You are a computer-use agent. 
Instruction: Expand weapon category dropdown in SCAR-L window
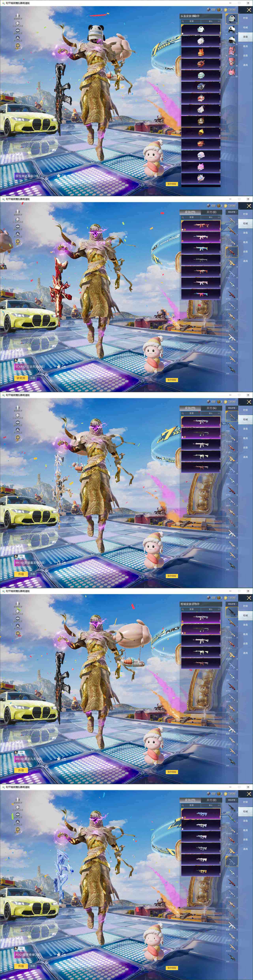pyautogui.click(x=231, y=212)
